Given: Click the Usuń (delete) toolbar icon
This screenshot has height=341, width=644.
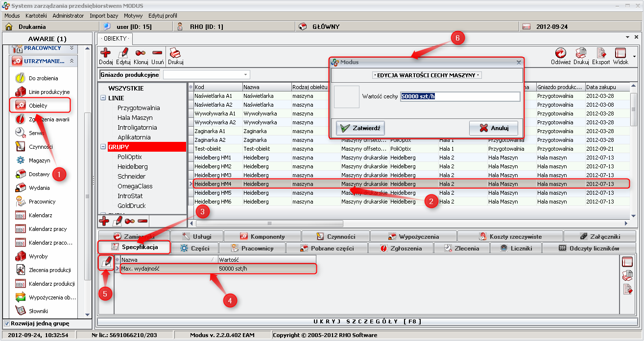Looking at the screenshot, I should click(x=157, y=53).
